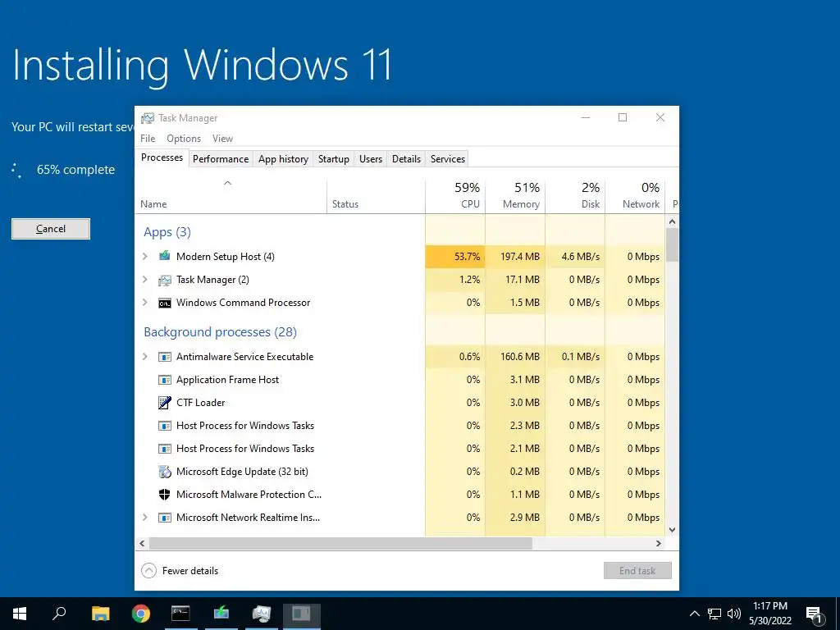Open the volume icon in system tray
Viewport: 840px width, 630px height.
pyautogui.click(x=734, y=614)
